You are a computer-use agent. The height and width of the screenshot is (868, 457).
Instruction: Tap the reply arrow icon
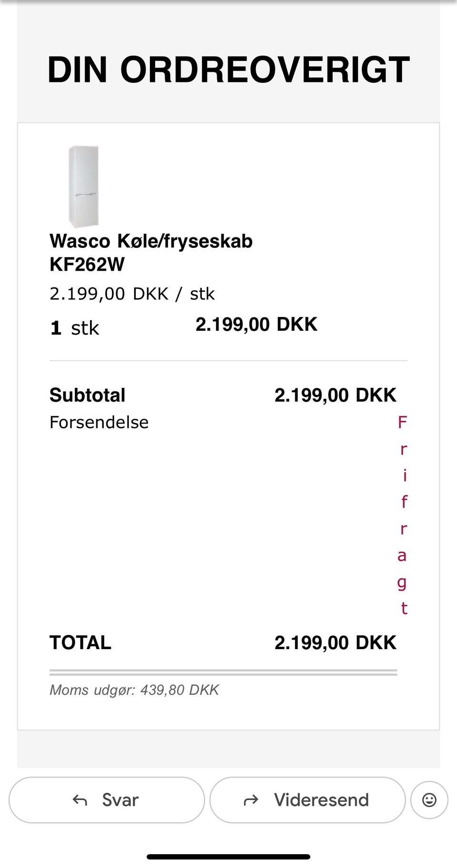coord(79,800)
